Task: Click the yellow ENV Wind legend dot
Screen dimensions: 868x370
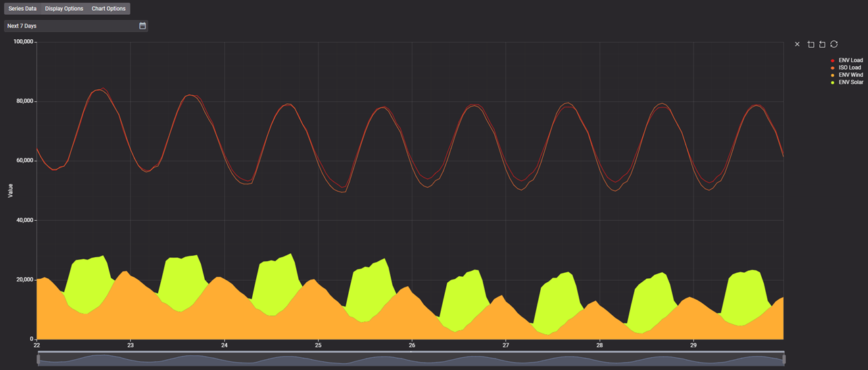Action: click(x=832, y=75)
